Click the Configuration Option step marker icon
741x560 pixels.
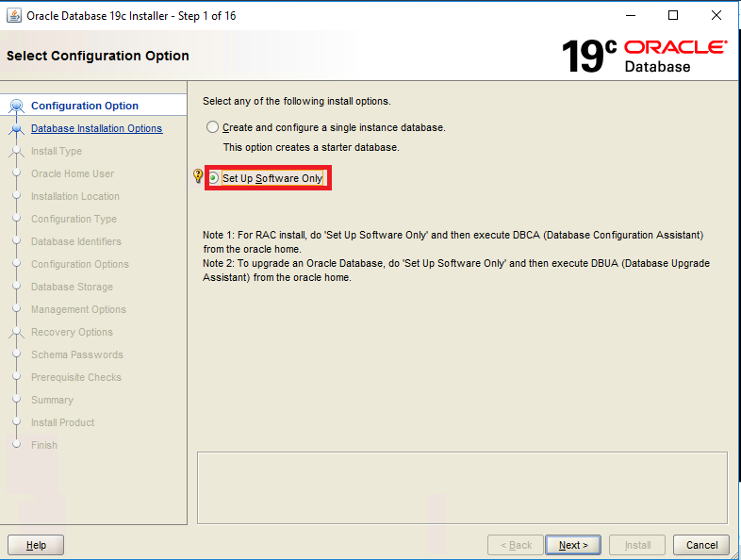17,106
